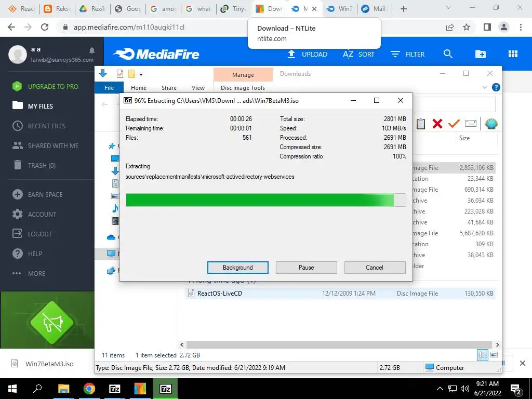
Task: Open File Explorer from the taskbar
Action: 63,389
